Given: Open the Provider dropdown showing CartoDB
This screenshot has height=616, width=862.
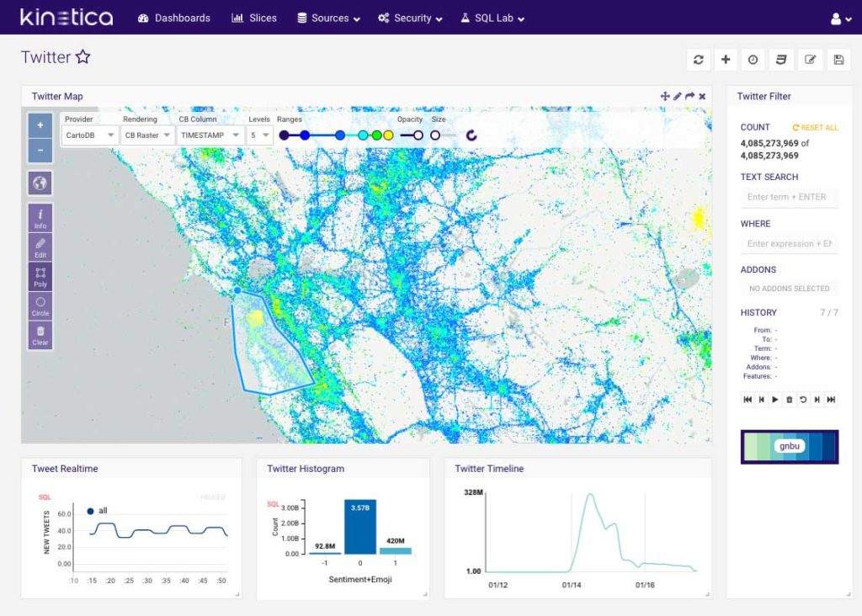Looking at the screenshot, I should coord(89,135).
